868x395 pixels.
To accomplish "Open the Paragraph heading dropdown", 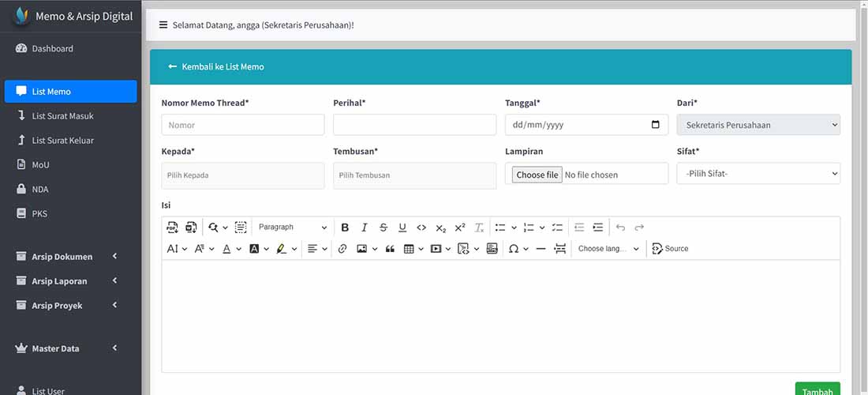I will (x=293, y=228).
